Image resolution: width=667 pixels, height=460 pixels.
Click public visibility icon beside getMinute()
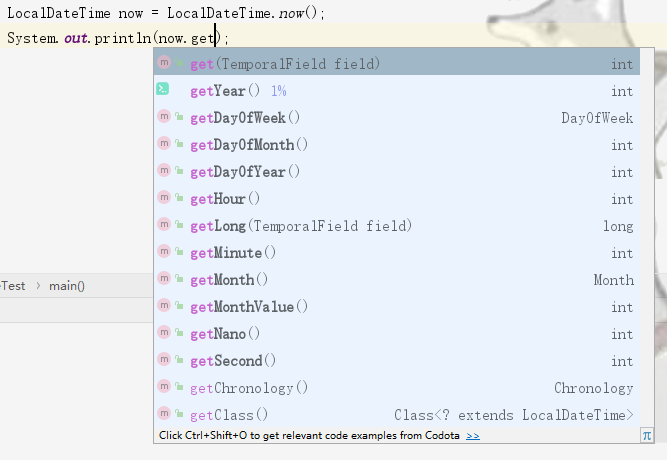(x=180, y=252)
